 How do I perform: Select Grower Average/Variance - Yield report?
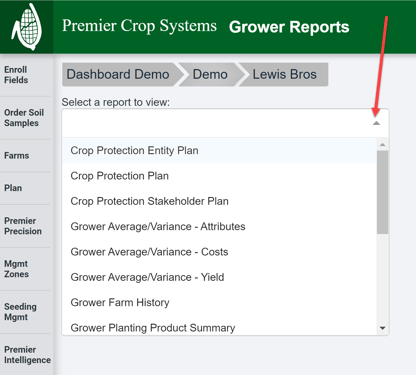click(x=219, y=277)
